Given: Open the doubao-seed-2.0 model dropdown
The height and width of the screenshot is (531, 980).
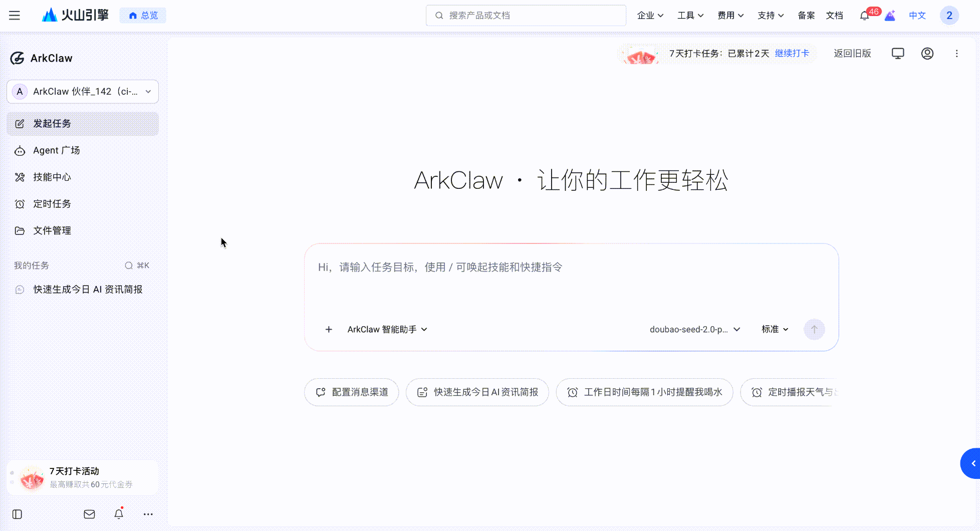Looking at the screenshot, I should click(x=695, y=329).
